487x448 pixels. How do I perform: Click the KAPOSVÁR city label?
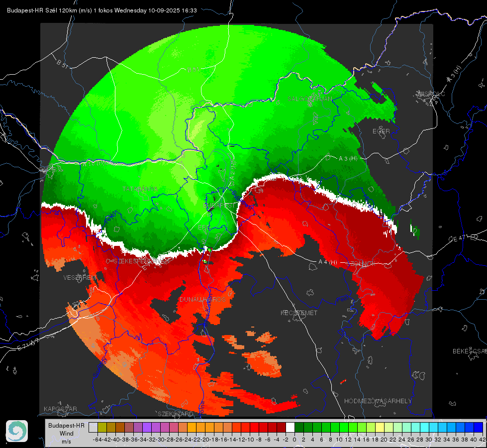60,409
